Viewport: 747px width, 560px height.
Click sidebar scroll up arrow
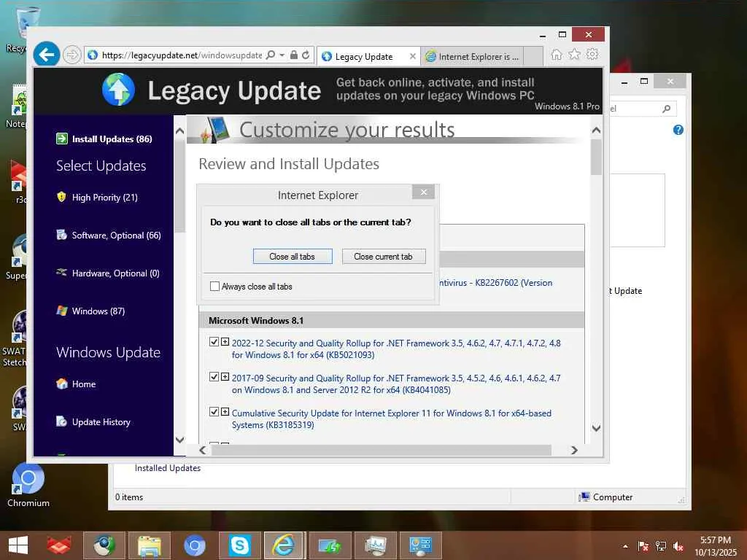coord(179,131)
